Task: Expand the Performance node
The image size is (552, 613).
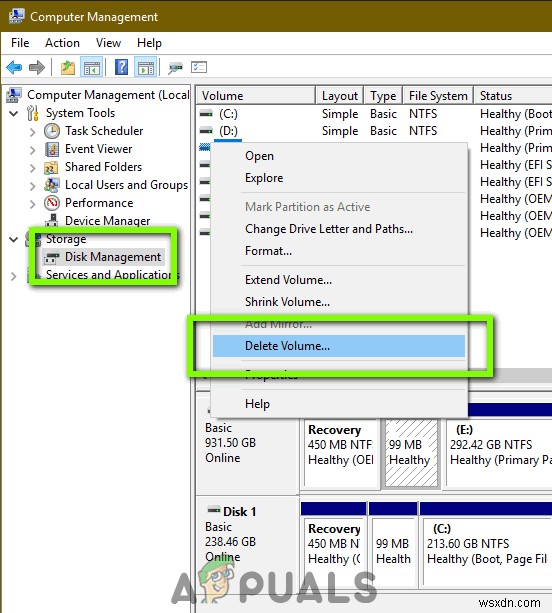Action: (x=32, y=204)
